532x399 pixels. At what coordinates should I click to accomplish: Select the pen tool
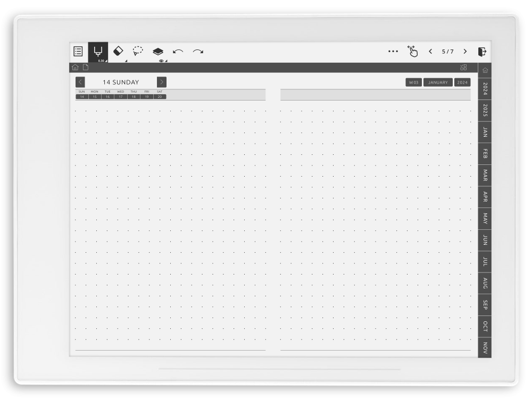pos(98,52)
